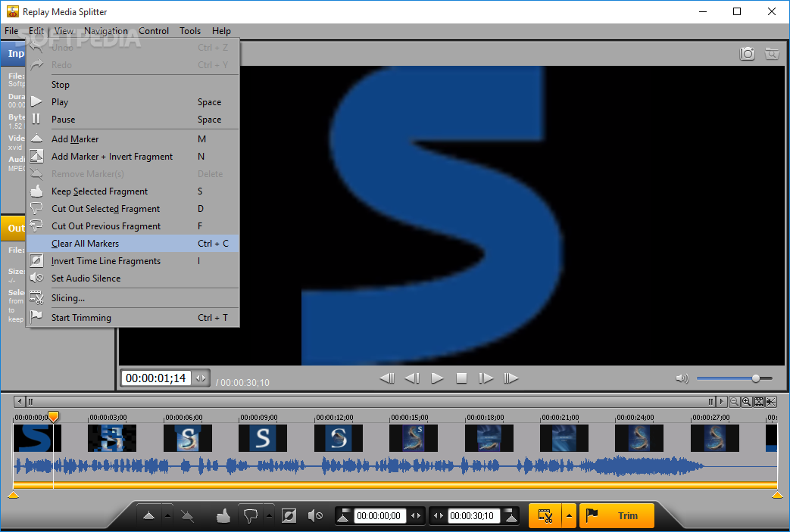This screenshot has height=532, width=790.
Task: Choose Set Audio Silence menu entry
Action: coord(133,278)
